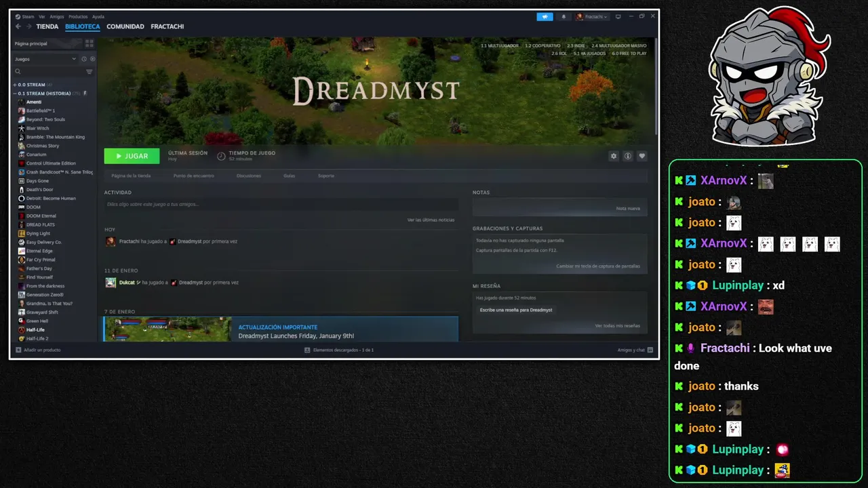Click the 2.6 ROL collection tag
This screenshot has width=868, height=488.
(x=559, y=53)
